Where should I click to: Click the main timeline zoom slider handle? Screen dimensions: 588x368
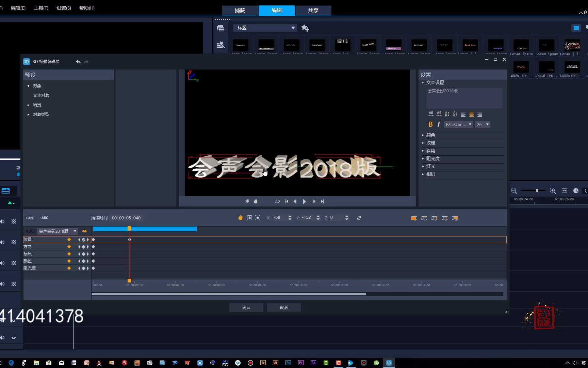tap(537, 190)
